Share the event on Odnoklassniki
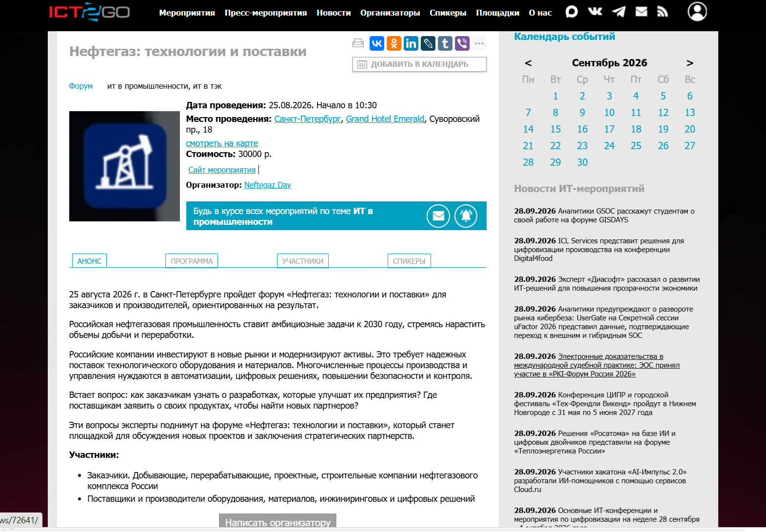This screenshot has height=532, width=766. [x=394, y=43]
